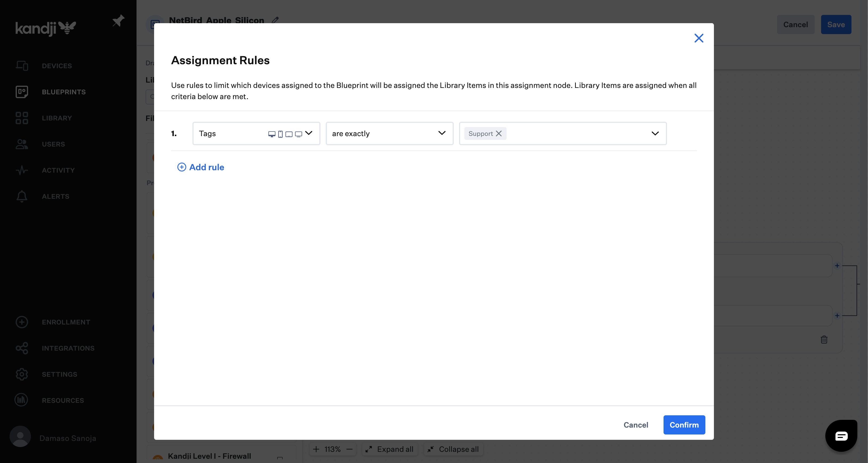
Task: Confirm the assignment rules
Action: [x=684, y=425]
